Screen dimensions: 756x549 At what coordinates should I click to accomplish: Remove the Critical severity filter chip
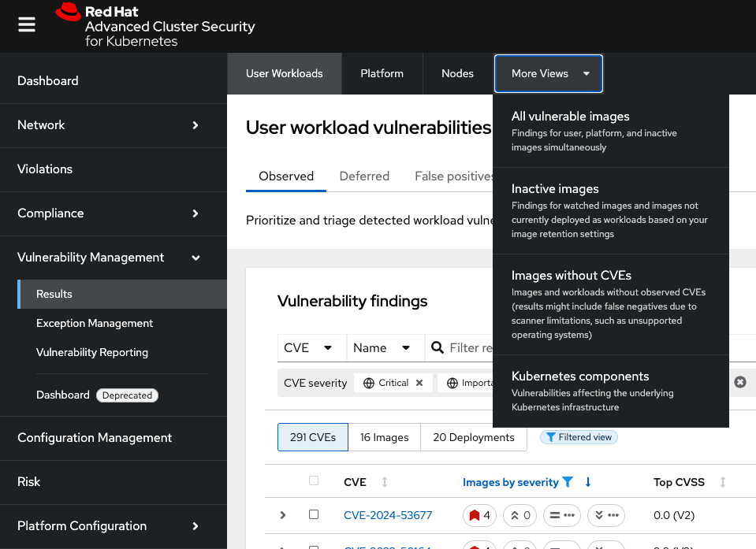(x=419, y=383)
